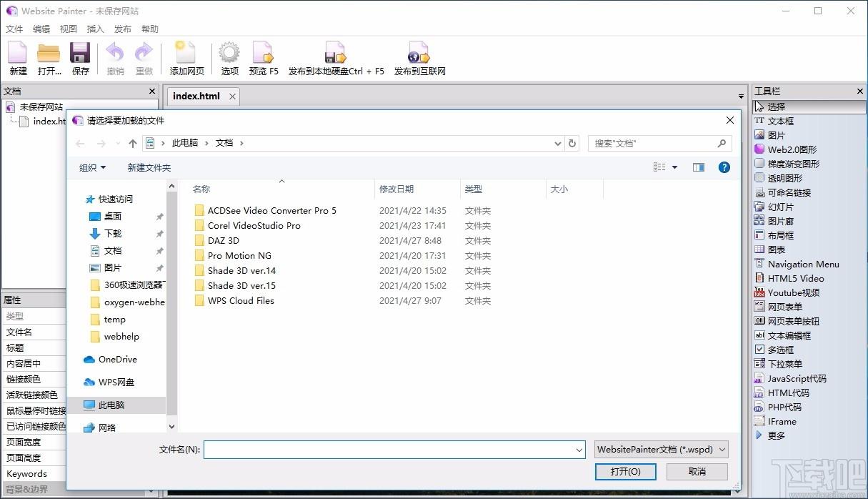Click the 撤销 undo arrow icon
The height and width of the screenshot is (499, 868).
(115, 53)
